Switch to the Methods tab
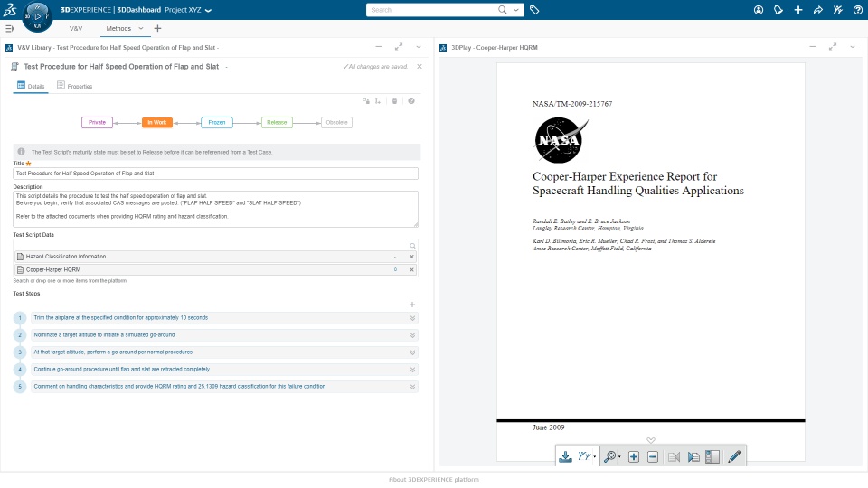 coord(118,28)
